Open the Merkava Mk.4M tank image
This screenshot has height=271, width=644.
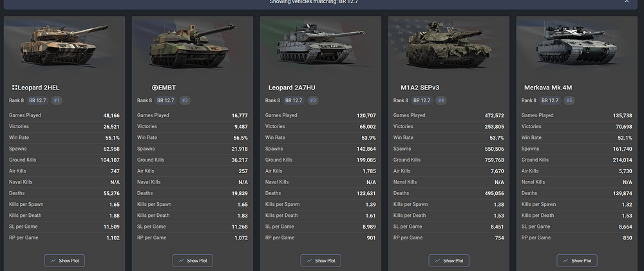pos(577,45)
